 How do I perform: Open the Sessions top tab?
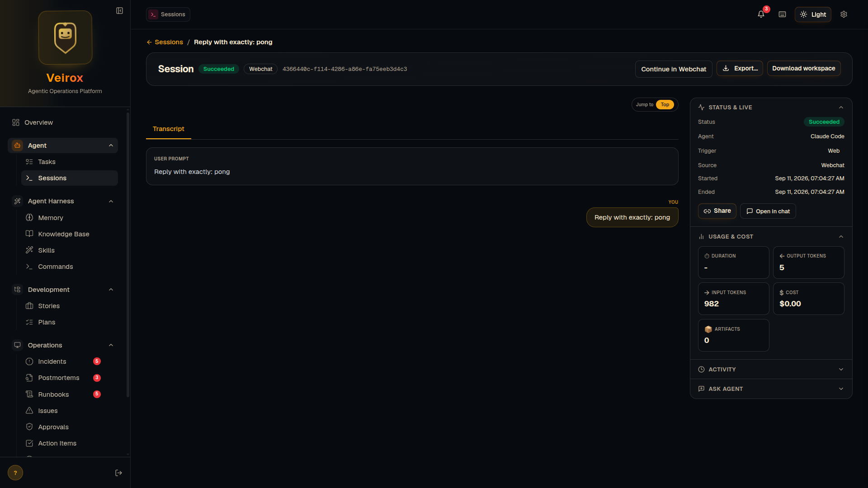(168, 14)
